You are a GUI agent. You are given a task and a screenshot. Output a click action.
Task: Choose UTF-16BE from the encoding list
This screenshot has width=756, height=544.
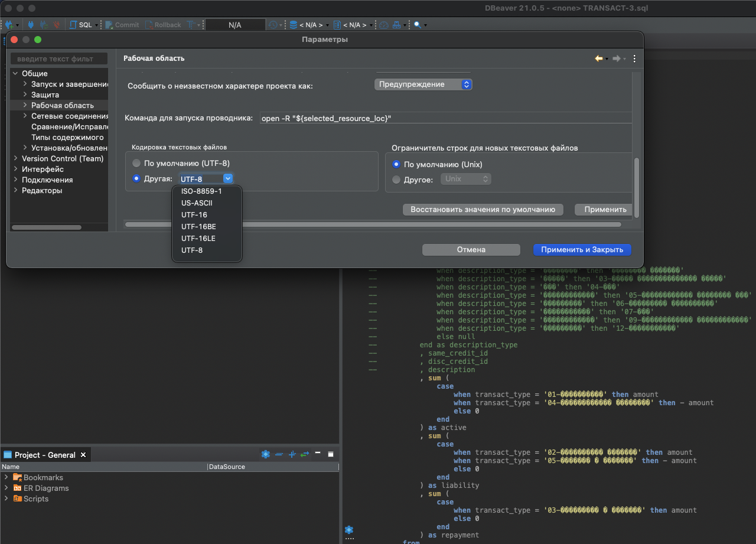click(x=198, y=226)
